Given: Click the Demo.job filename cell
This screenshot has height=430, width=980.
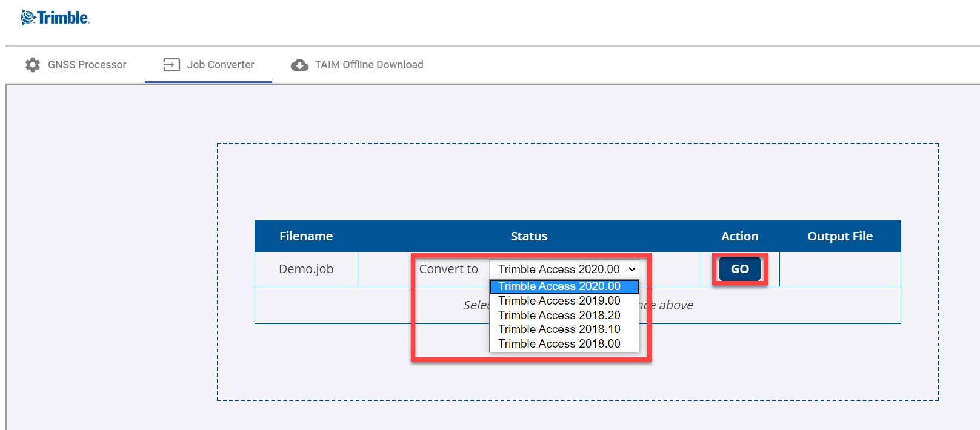Looking at the screenshot, I should pyautogui.click(x=306, y=269).
